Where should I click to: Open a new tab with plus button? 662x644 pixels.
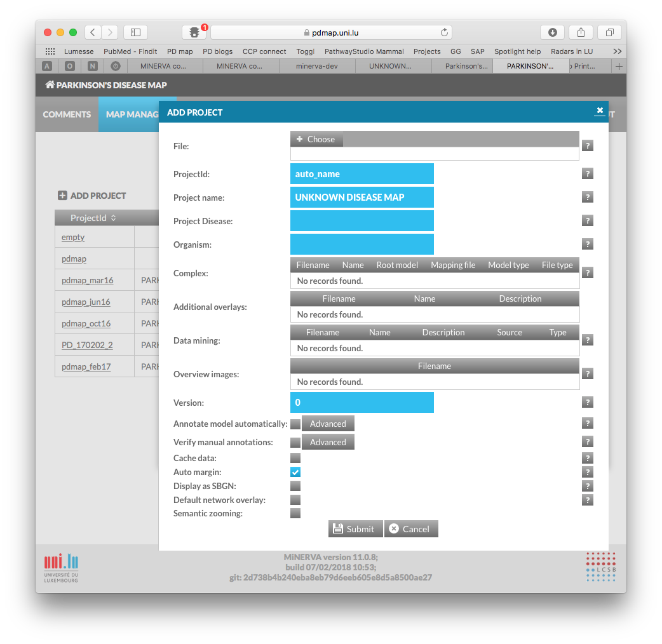[x=619, y=66]
